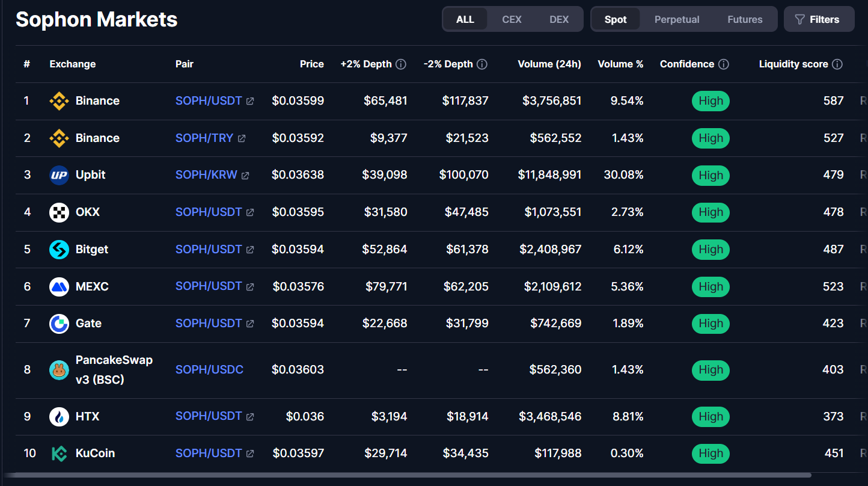
Task: Click info icon beside +2% Depth header
Action: pos(401,64)
